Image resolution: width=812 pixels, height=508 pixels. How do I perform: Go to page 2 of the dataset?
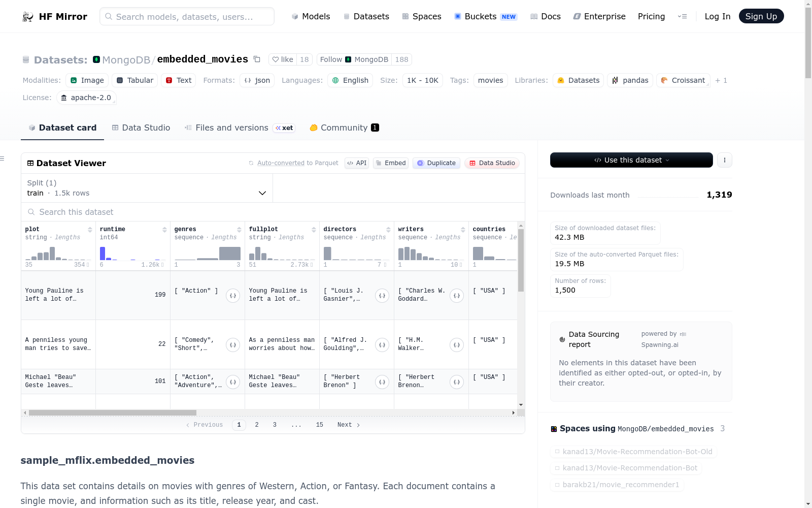(x=257, y=425)
